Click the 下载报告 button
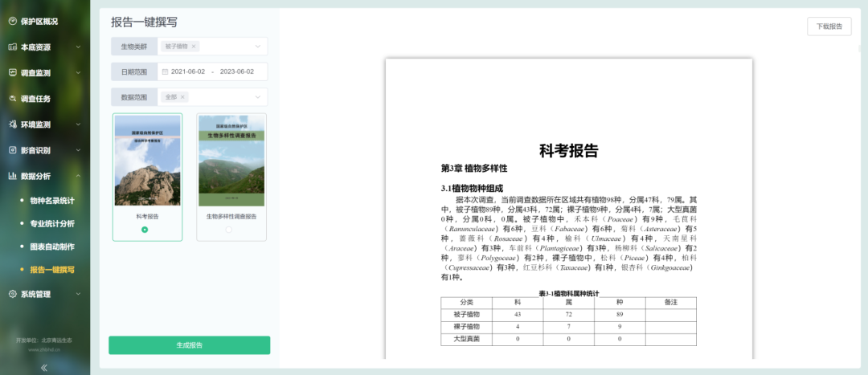This screenshot has height=375, width=868. click(829, 26)
